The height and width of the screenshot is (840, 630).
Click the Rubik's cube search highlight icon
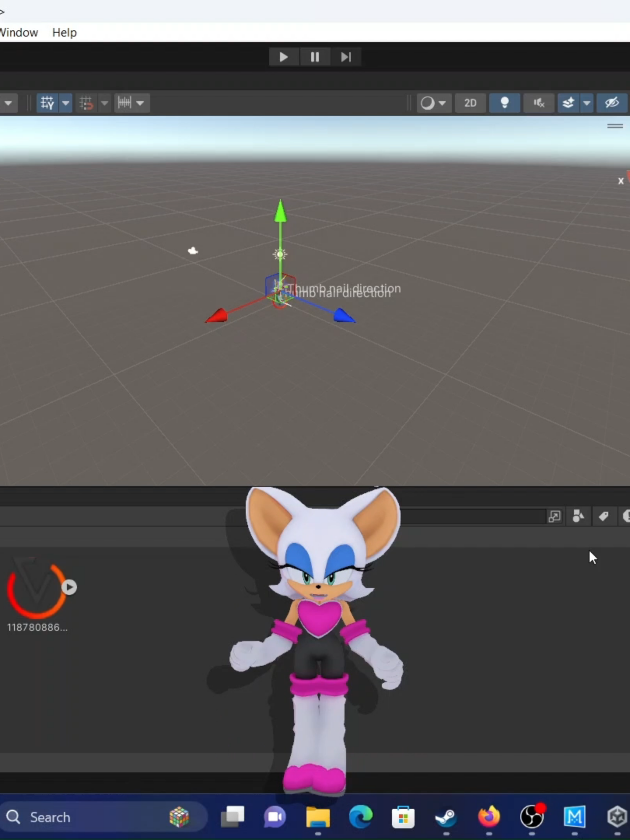(x=179, y=817)
